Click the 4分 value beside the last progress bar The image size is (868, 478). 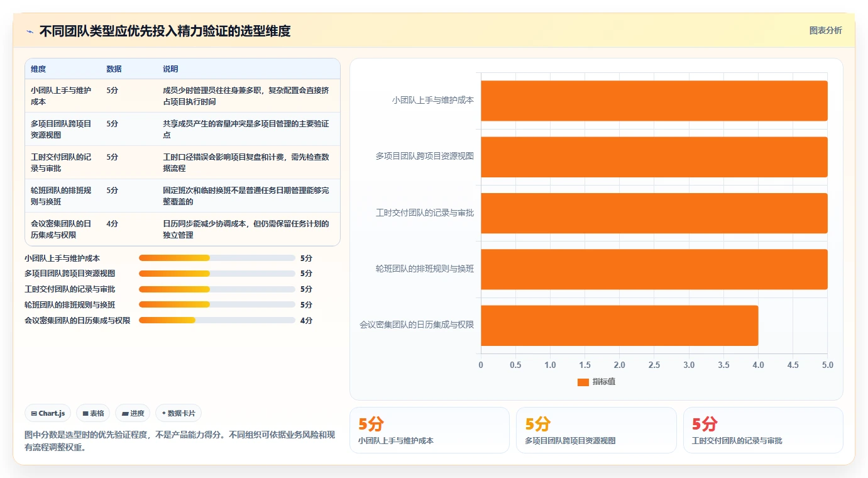point(306,320)
